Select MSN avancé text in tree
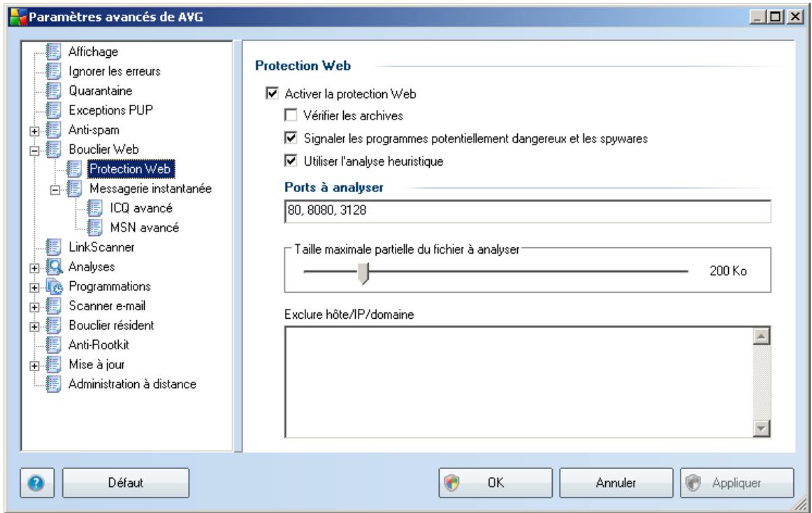Viewport: 812px width, 513px height. (145, 227)
